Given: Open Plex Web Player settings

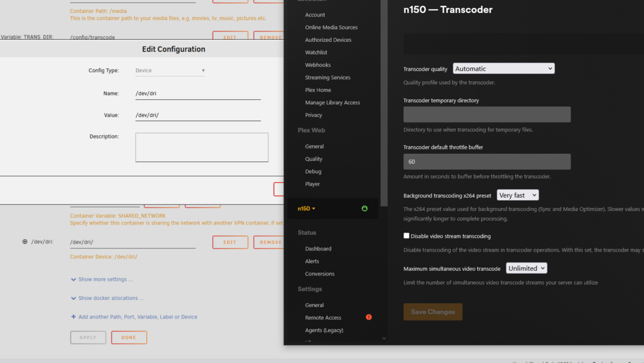Looking at the screenshot, I should (312, 184).
